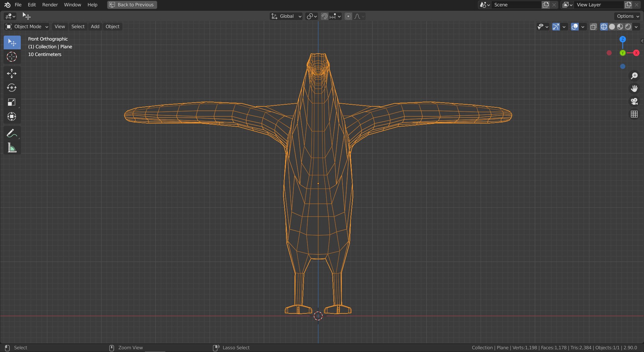Click the green Y axis on navigation gizmo
The height and width of the screenshot is (352, 644).
623,53
